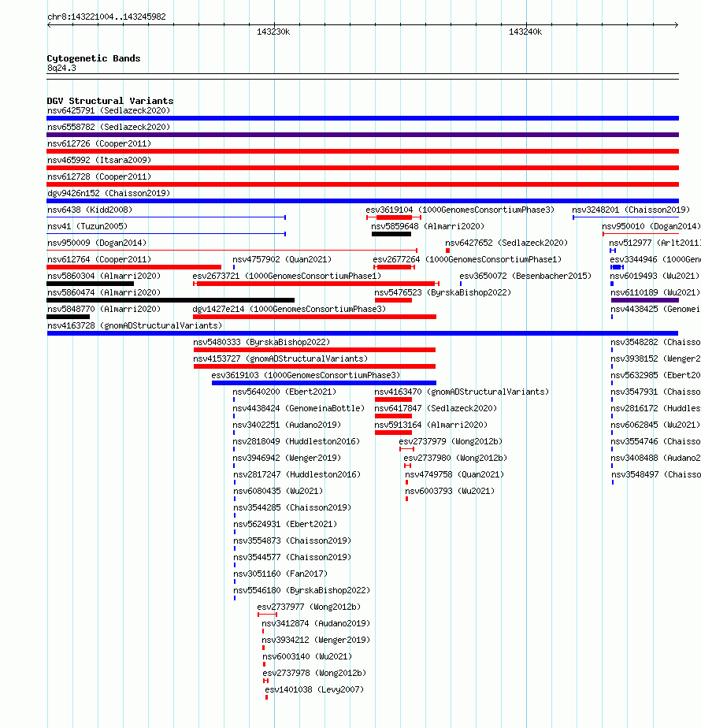
Task: Open the nsv465992 (Itsara2009) variant label
Action: [x=99, y=160]
